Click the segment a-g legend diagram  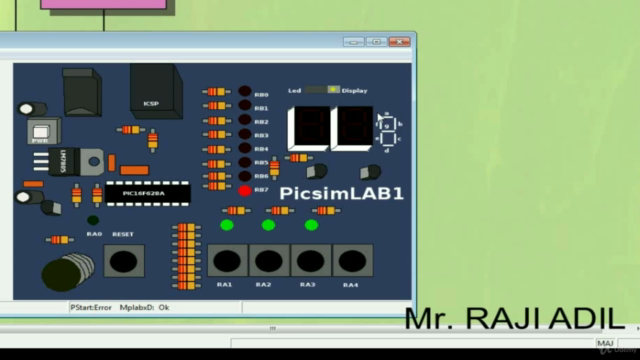(388, 132)
